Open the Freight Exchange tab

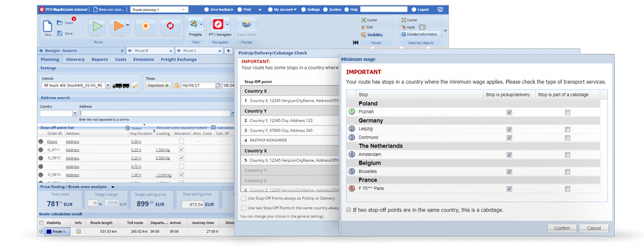(179, 59)
